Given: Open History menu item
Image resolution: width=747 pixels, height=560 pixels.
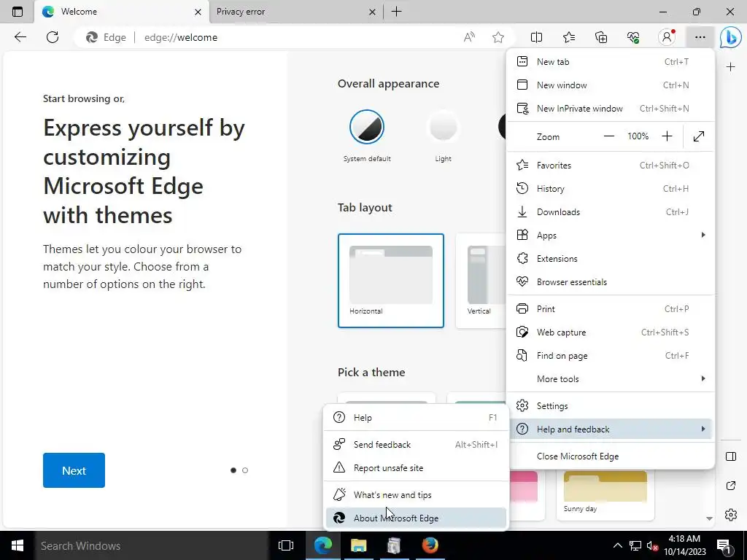Looking at the screenshot, I should pos(611,189).
